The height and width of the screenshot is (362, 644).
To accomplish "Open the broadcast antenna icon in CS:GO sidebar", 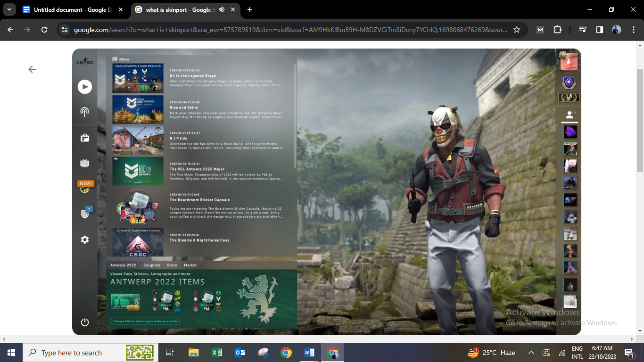I will 85,112.
